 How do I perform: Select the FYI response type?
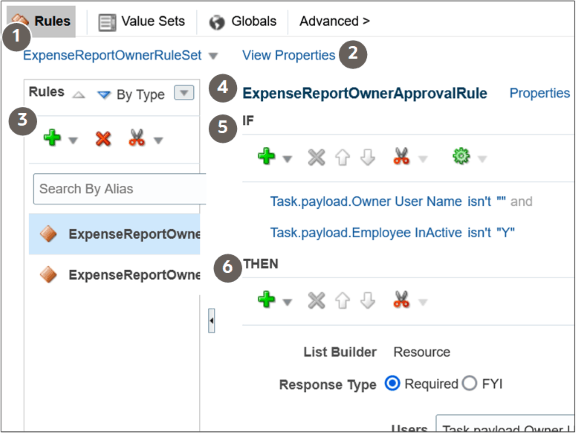(x=469, y=383)
